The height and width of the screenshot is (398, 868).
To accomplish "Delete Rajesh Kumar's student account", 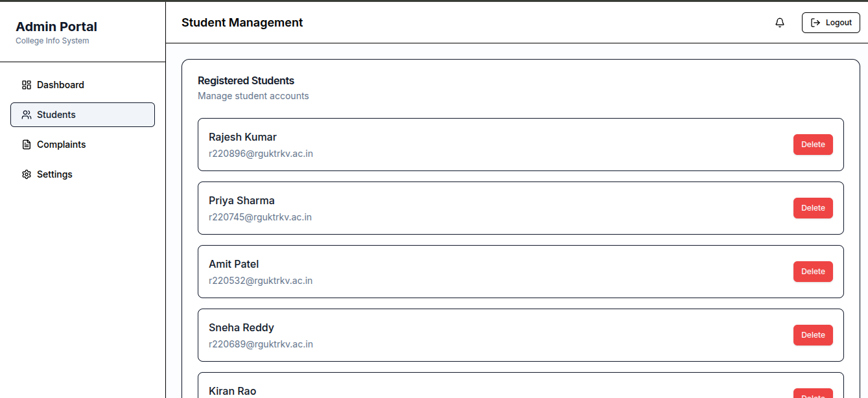I will pyautogui.click(x=813, y=145).
